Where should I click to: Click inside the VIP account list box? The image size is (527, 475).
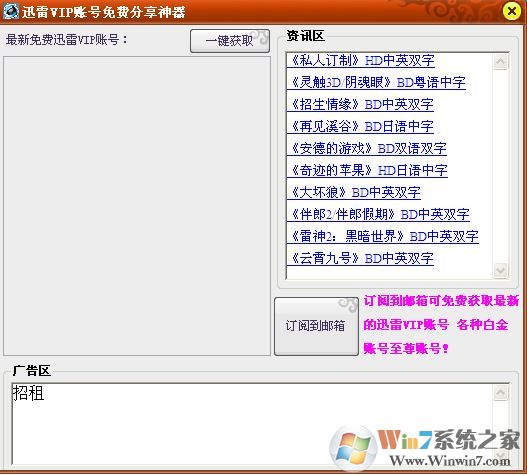137,206
